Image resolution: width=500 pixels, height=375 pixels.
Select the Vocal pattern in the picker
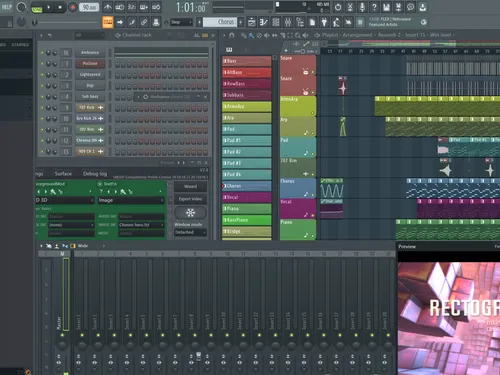tap(247, 197)
